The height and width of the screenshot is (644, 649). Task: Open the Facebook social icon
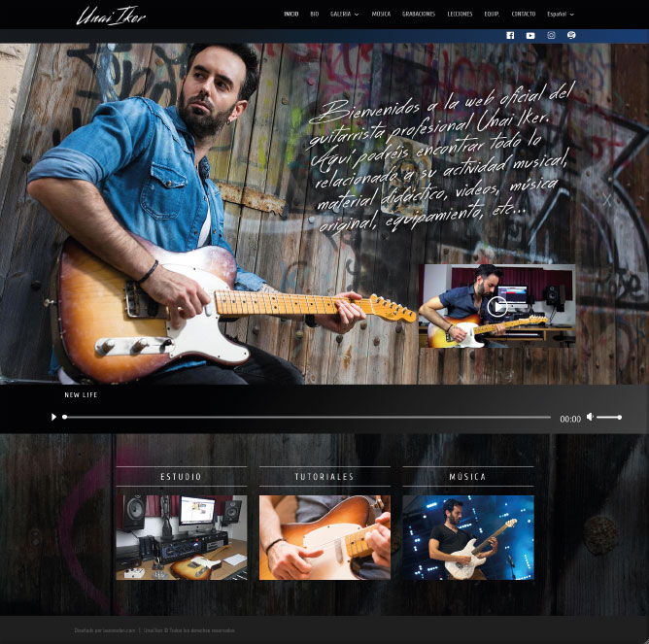tap(510, 36)
